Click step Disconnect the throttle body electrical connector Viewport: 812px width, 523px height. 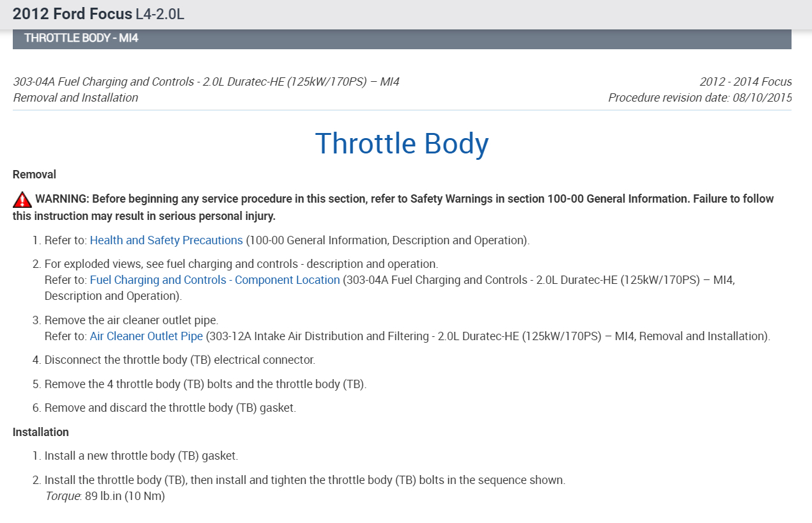180,360
